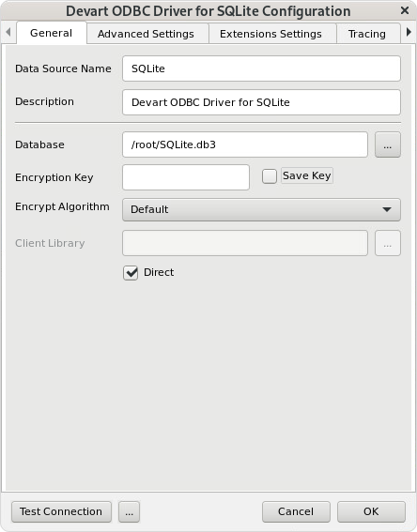Screen dimensions: 417x532
Task: Open the Extensions Settings tab
Action: pos(271,34)
